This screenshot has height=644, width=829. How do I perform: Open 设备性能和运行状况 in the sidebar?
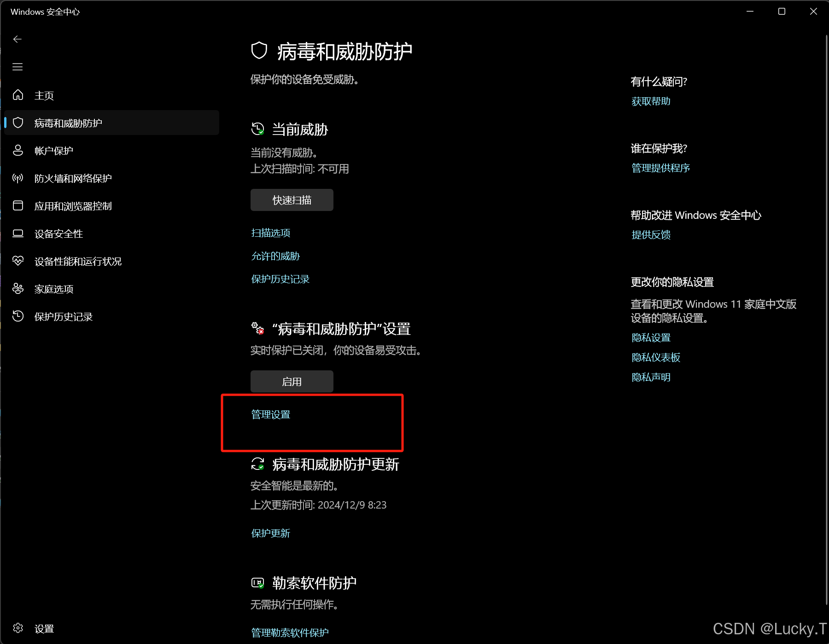pos(111,261)
